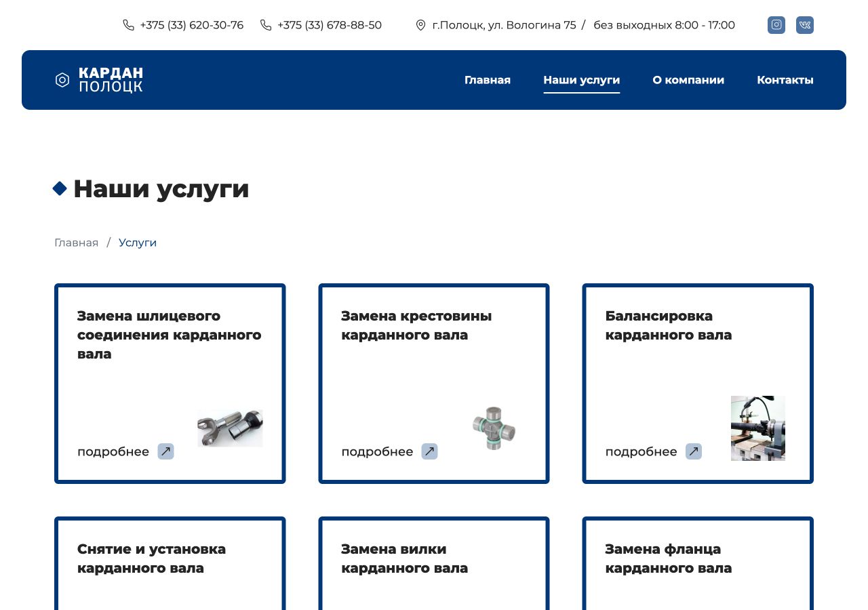
Task: Click the Наши услуги page heading
Action: (x=161, y=188)
